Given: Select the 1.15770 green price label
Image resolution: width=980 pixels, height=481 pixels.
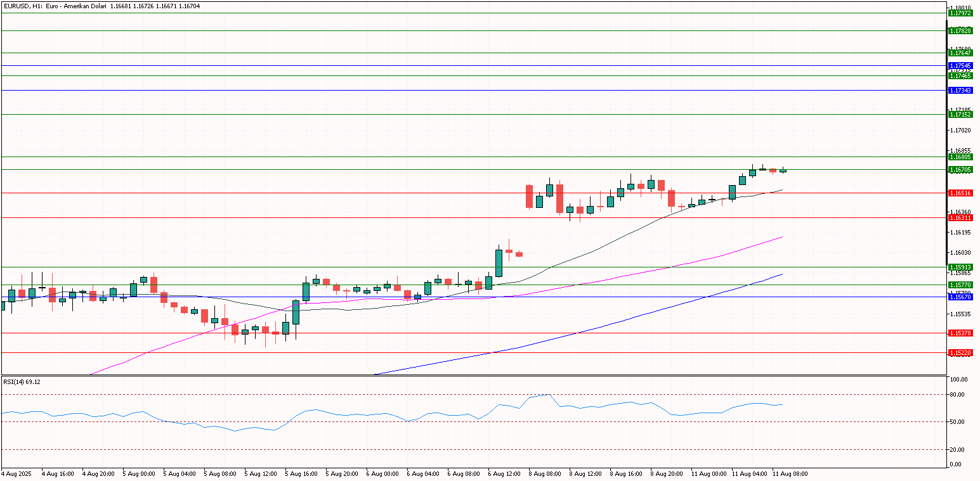Looking at the screenshot, I should tap(960, 285).
